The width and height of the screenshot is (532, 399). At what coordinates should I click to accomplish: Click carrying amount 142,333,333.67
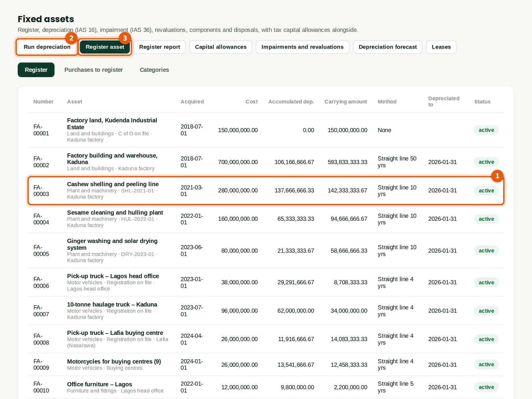click(x=347, y=191)
